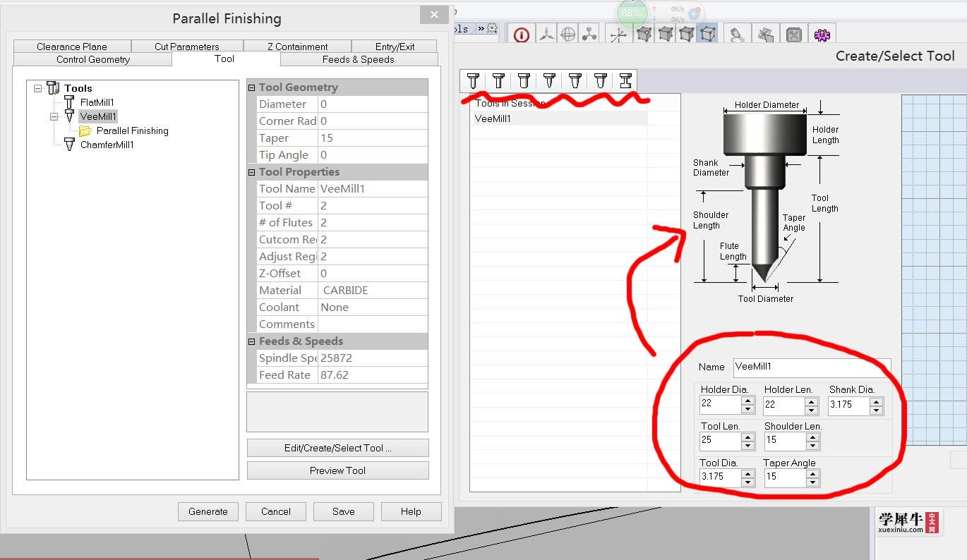The height and width of the screenshot is (560, 967).
Task: Click the Material value CARBIDE
Action: tap(373, 291)
